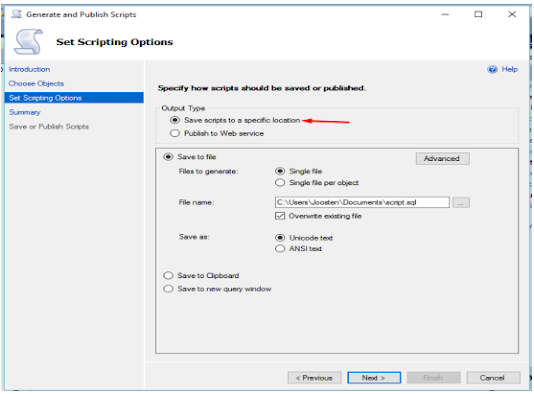Open file browser with ellipsis button
534x394 pixels.
pos(461,203)
